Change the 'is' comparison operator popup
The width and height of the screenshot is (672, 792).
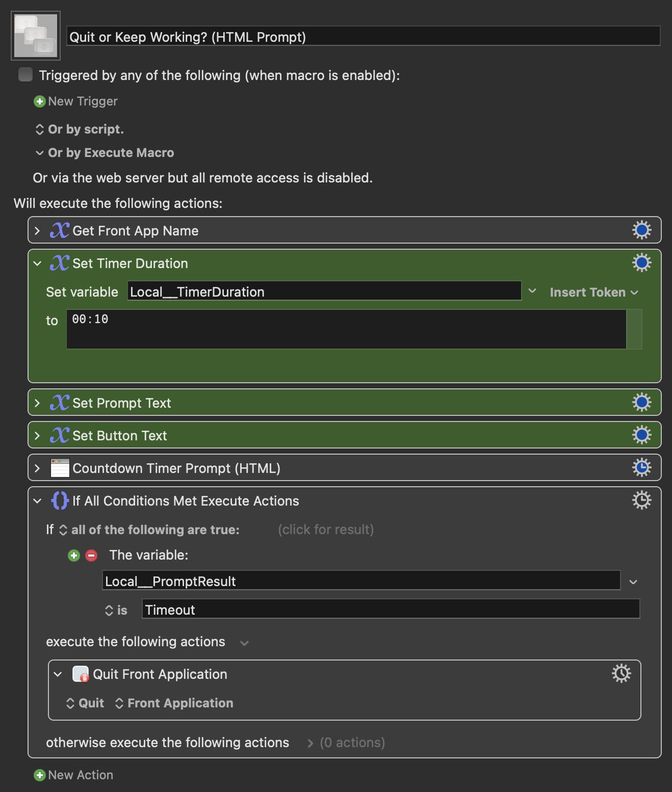116,610
